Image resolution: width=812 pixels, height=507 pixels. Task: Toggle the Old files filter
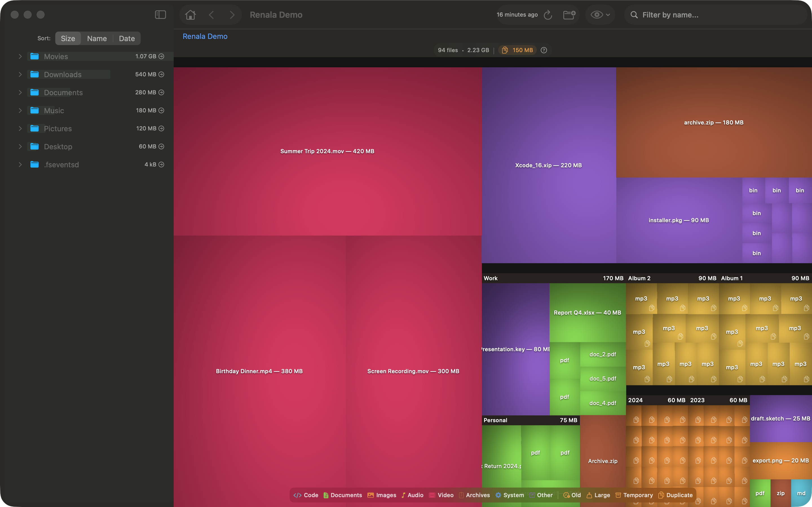572,495
